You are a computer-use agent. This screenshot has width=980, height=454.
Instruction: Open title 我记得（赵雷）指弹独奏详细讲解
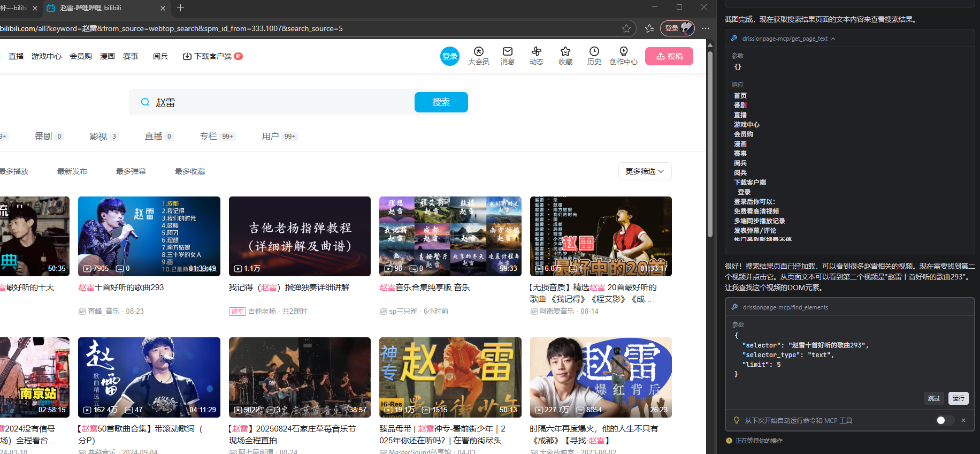(289, 287)
